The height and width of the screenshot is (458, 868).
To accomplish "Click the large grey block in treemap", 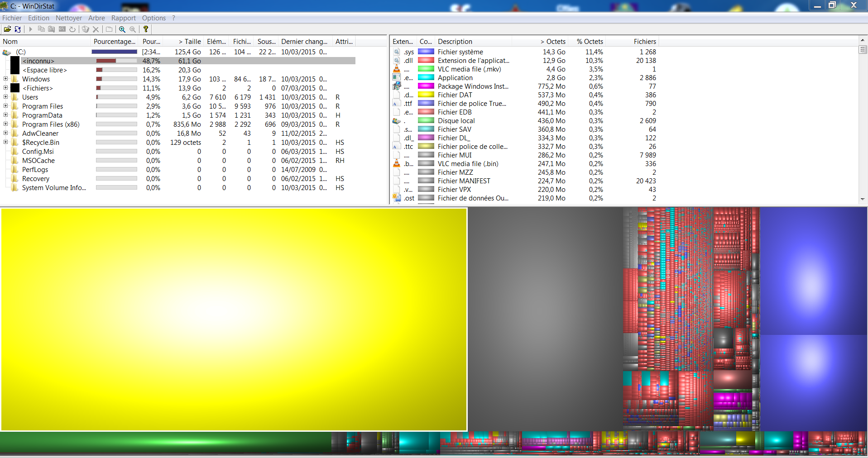I will (545, 320).
